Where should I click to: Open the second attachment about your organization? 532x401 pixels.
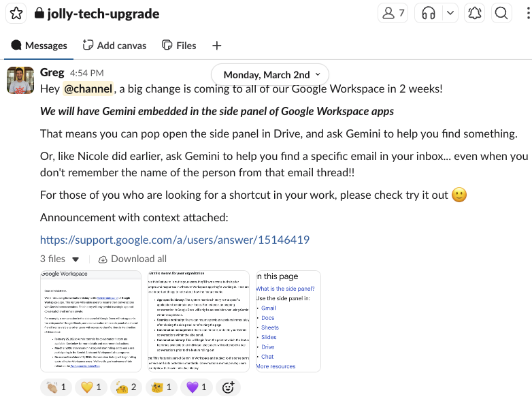pyautogui.click(x=199, y=321)
